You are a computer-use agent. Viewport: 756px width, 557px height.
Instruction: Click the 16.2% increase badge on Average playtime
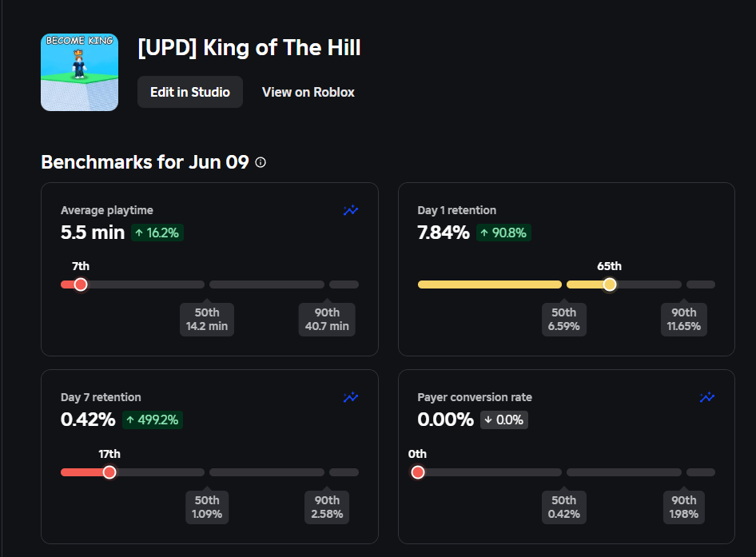[157, 233]
